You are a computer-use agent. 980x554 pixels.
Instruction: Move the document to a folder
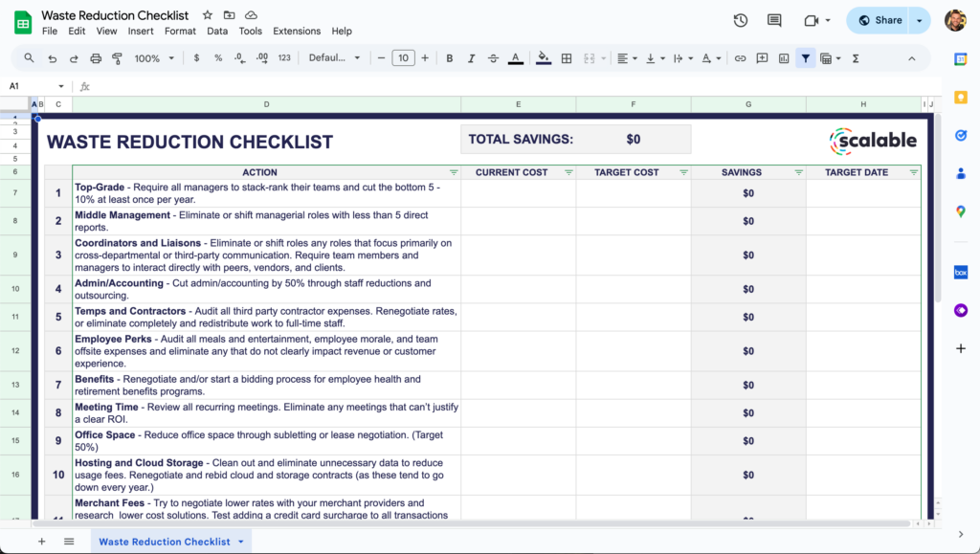point(230,15)
